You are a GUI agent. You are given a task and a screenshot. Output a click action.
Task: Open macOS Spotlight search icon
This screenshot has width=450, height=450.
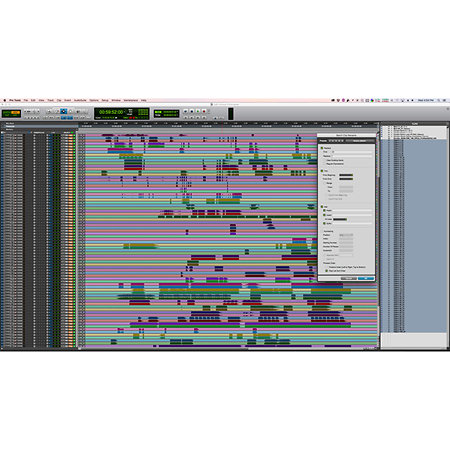[438, 100]
